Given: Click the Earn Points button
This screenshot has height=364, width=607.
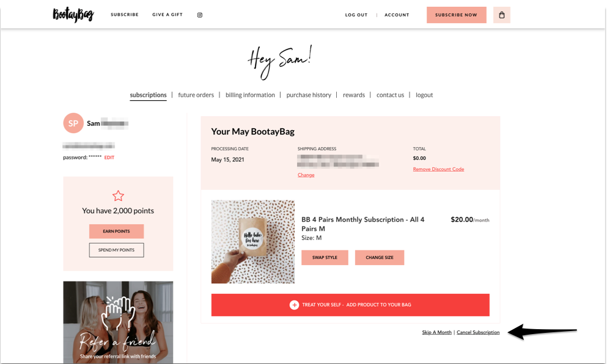Looking at the screenshot, I should coord(117,231).
